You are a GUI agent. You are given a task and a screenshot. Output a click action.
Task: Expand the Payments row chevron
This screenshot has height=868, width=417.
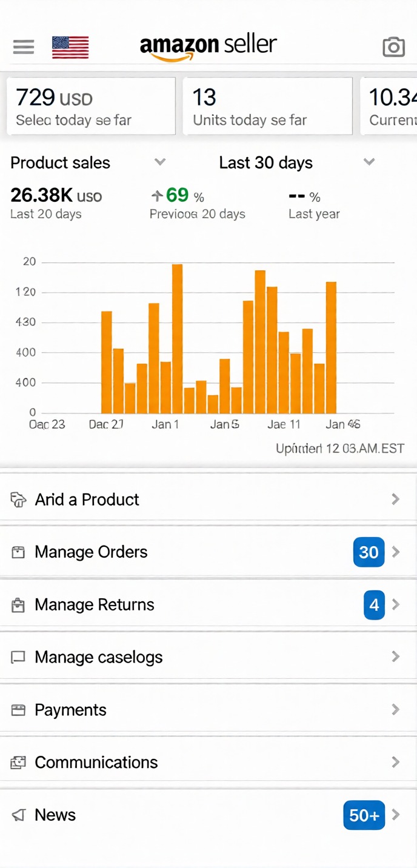point(396,709)
